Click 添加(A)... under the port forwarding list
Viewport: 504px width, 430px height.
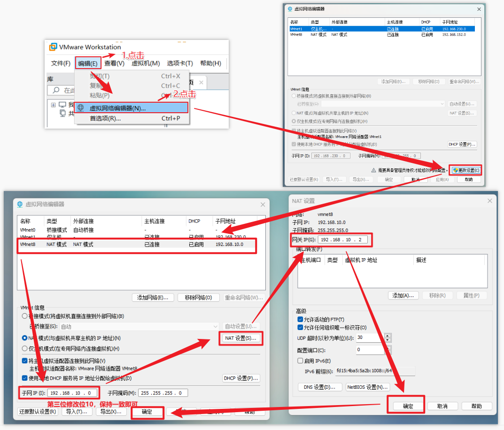tap(403, 295)
